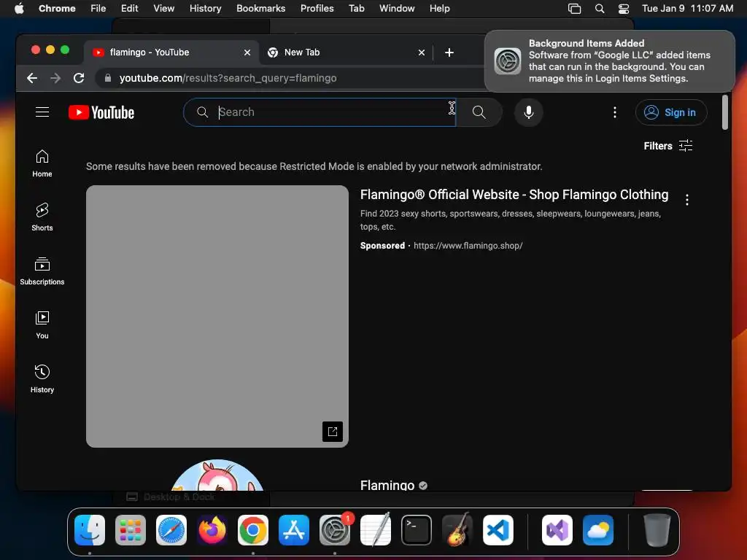Viewport: 747px width, 560px height.
Task: Open System Settings from the Dock
Action: pos(334,530)
